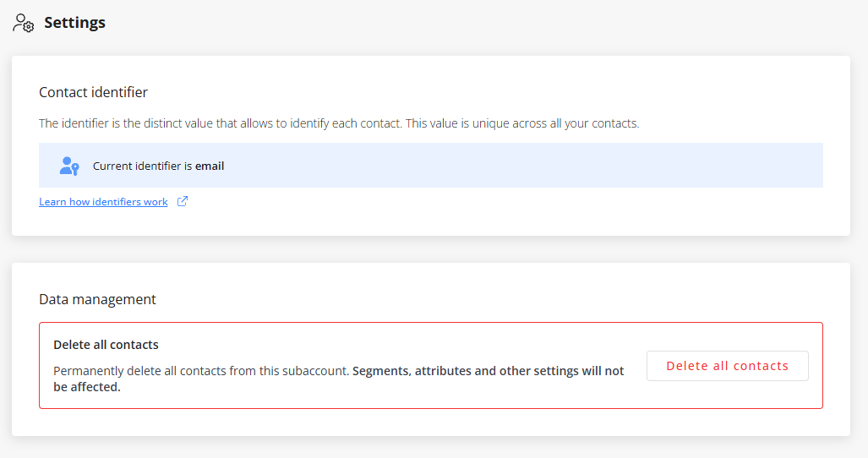Click the blue contact identifier key icon
The width and height of the screenshot is (868, 458).
click(x=69, y=166)
